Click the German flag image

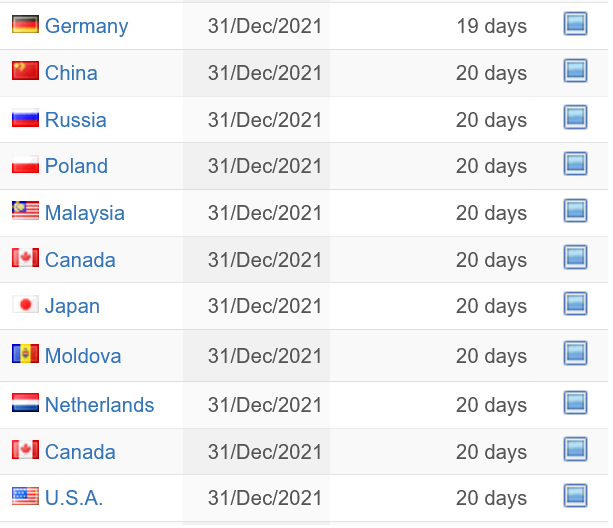click(x=25, y=24)
